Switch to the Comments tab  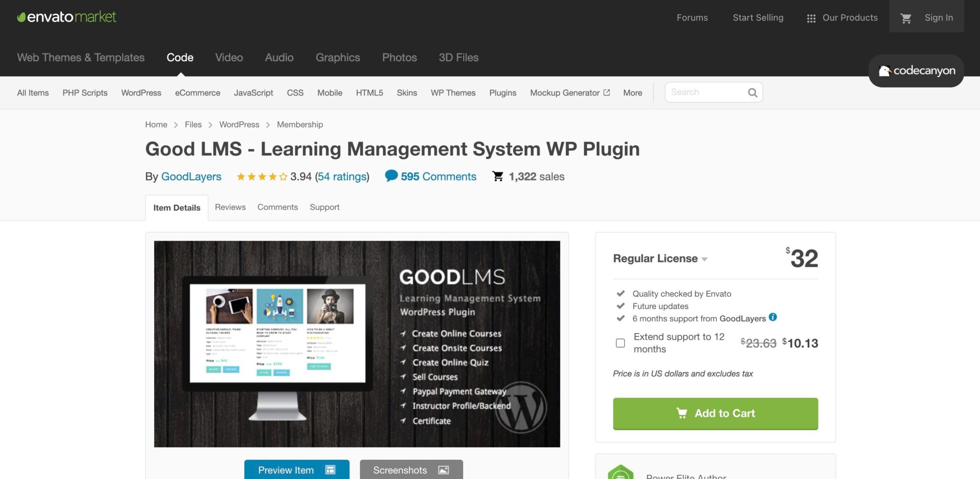(278, 207)
